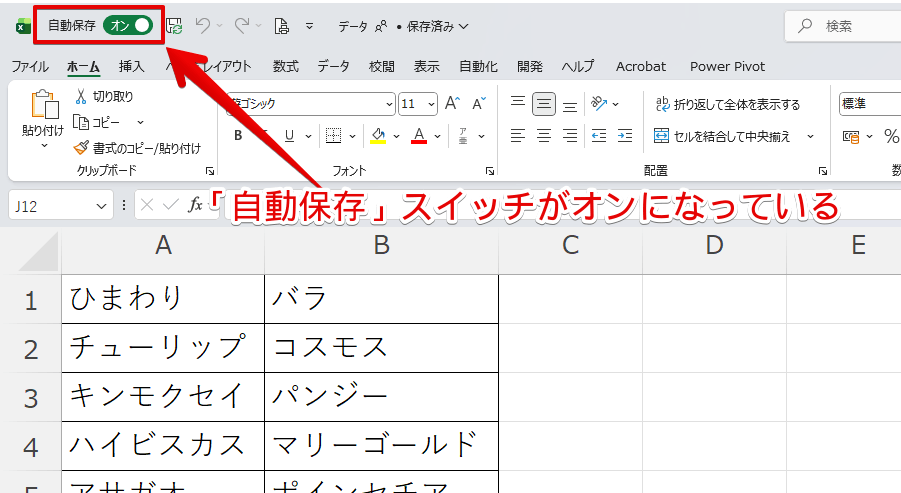Open the font size dropdown showing 11
The width and height of the screenshot is (901, 493).
click(x=431, y=105)
